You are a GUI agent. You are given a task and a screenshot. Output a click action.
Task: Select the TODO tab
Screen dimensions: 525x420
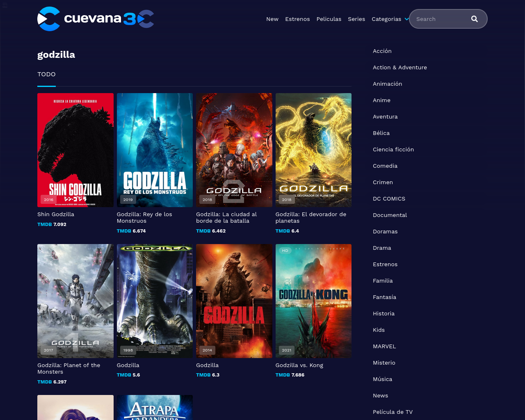pos(46,74)
